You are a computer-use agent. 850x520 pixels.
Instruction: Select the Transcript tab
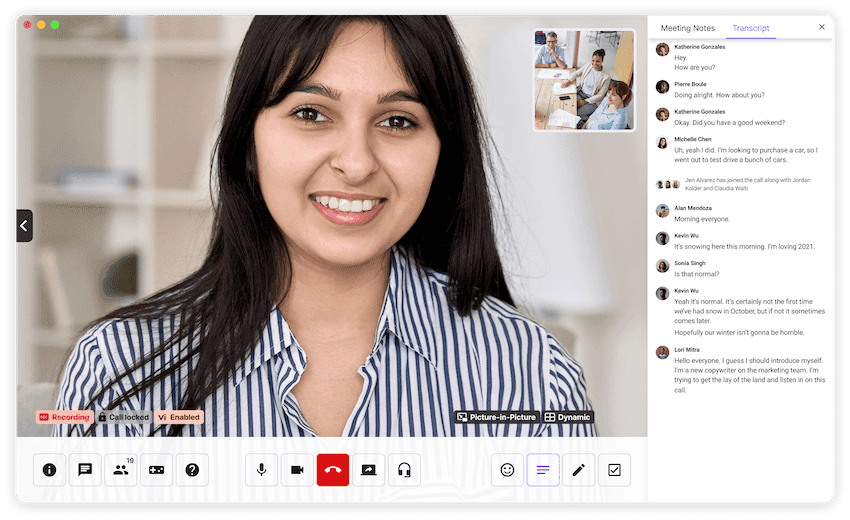pyautogui.click(x=751, y=28)
